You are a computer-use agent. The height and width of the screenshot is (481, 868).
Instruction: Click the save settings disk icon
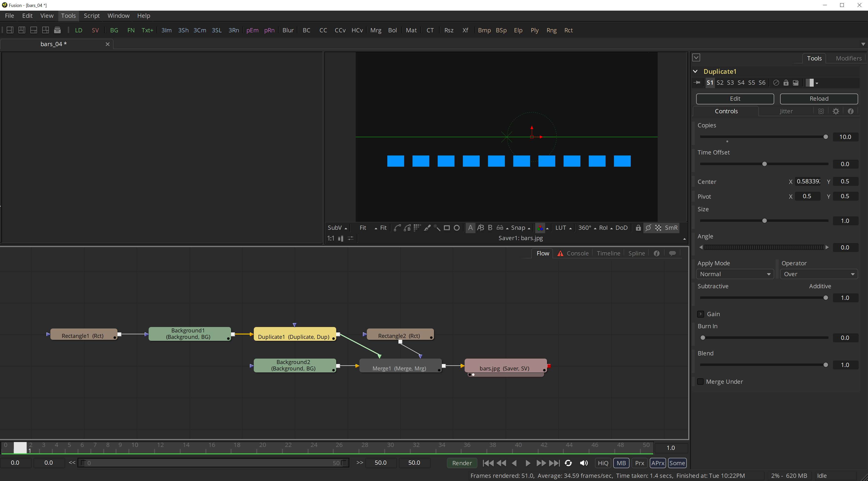pyautogui.click(x=796, y=82)
